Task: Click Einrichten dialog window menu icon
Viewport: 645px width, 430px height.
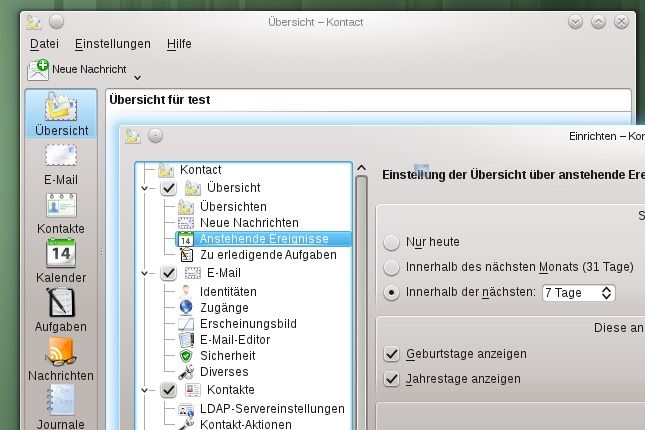Action: tap(132, 136)
